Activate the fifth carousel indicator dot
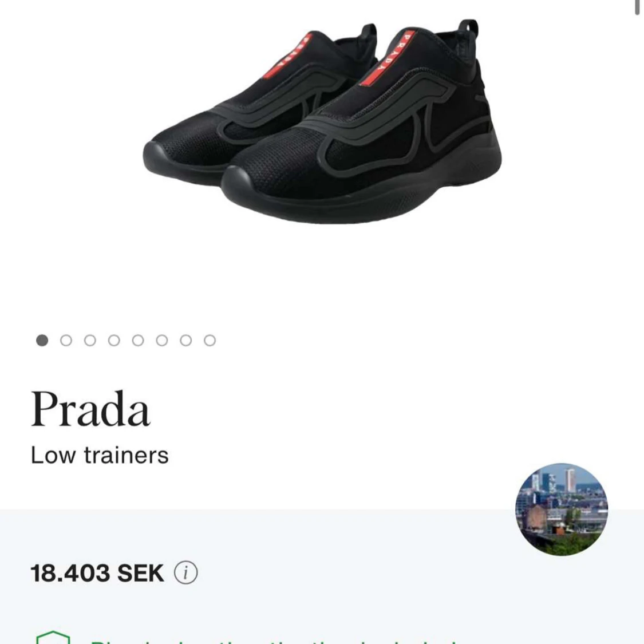The width and height of the screenshot is (644, 644). (x=138, y=339)
